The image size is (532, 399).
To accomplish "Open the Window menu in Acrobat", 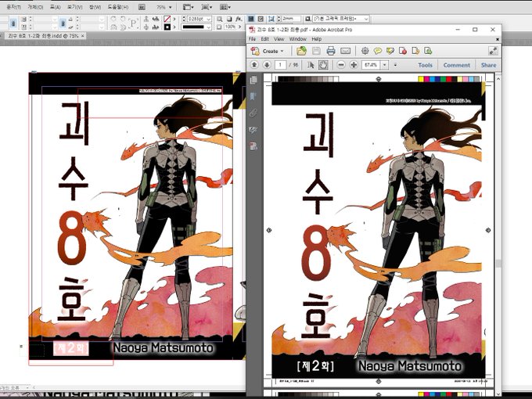I will pyautogui.click(x=298, y=39).
